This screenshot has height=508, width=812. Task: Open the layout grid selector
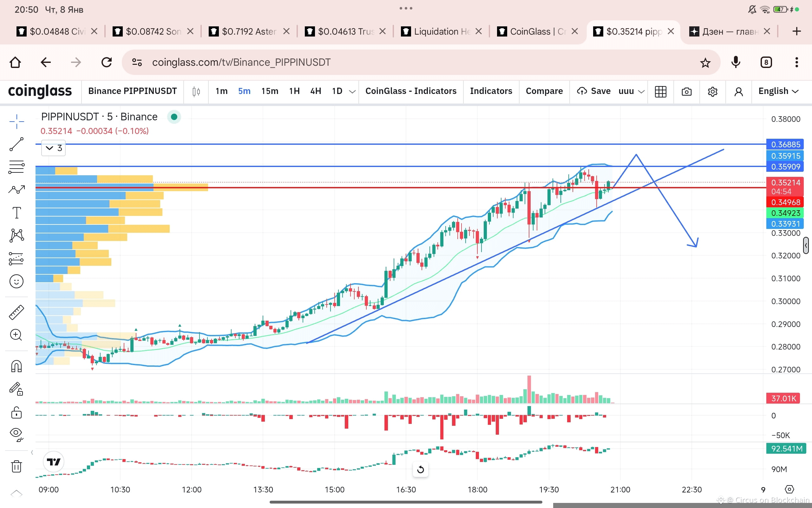tap(661, 91)
